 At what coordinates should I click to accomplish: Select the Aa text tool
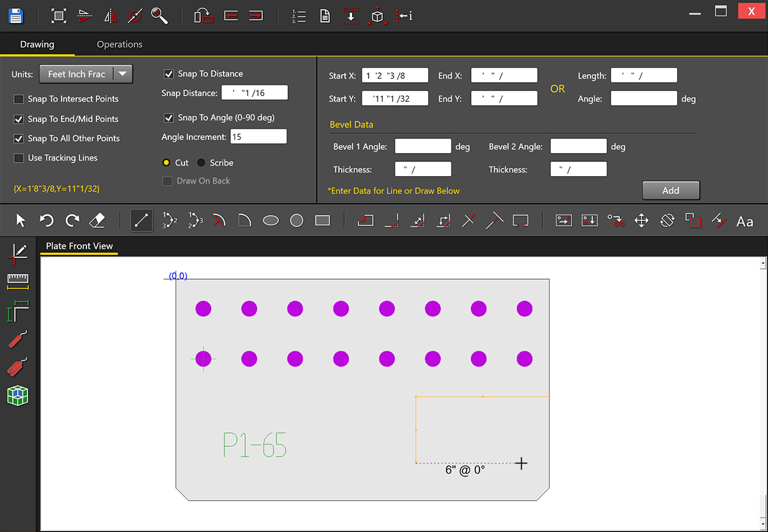(744, 222)
